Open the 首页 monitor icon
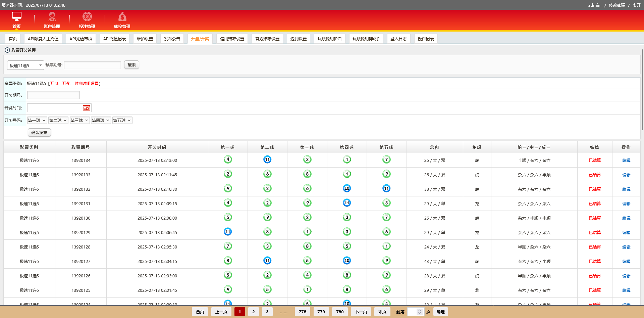 16,16
